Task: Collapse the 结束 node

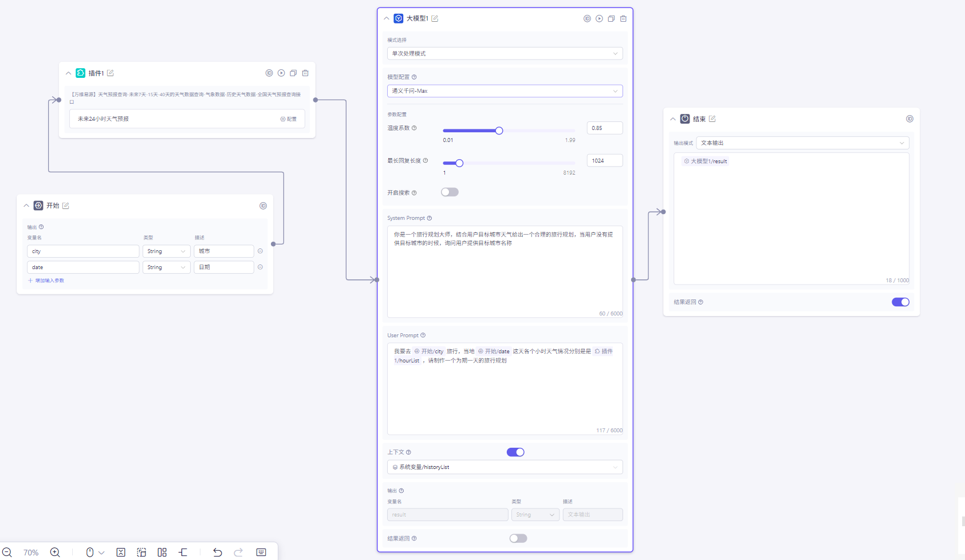Action: (673, 119)
